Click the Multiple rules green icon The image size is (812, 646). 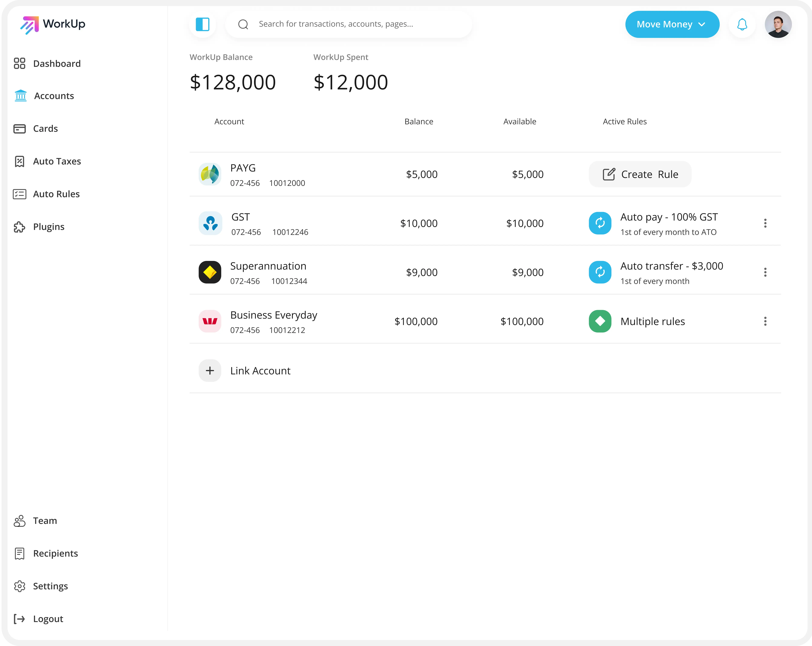[x=600, y=321]
